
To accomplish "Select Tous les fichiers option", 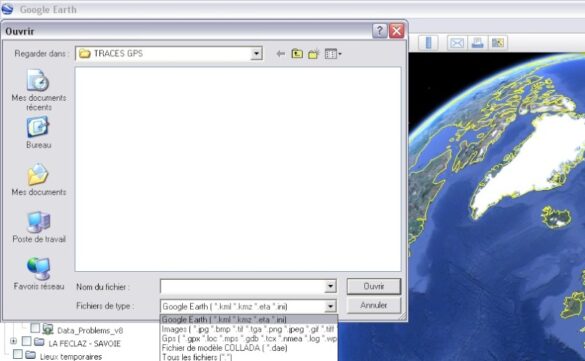I will point(248,357).
